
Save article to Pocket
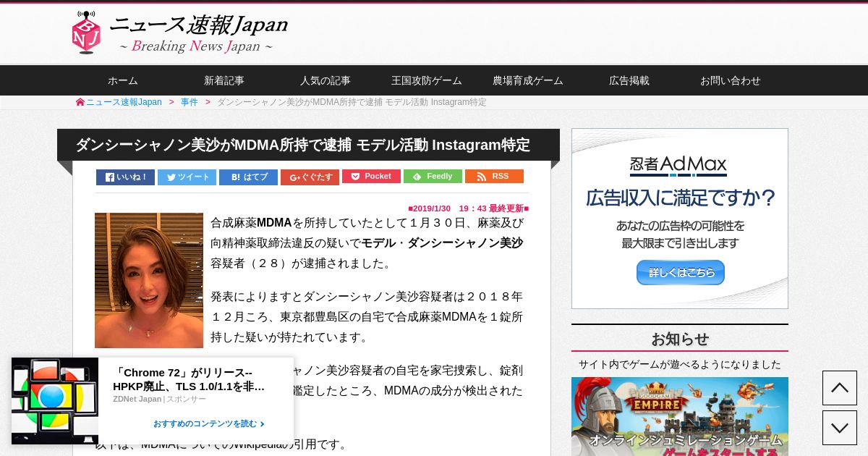tap(371, 177)
